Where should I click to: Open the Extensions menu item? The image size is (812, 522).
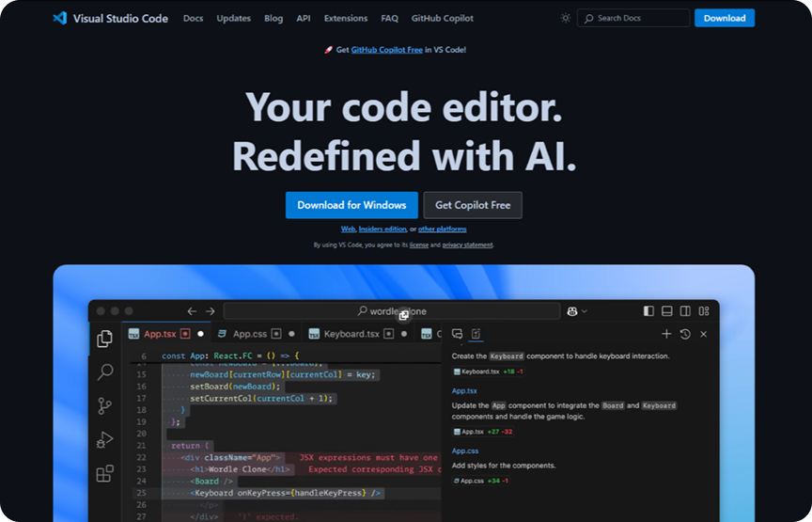pos(346,18)
